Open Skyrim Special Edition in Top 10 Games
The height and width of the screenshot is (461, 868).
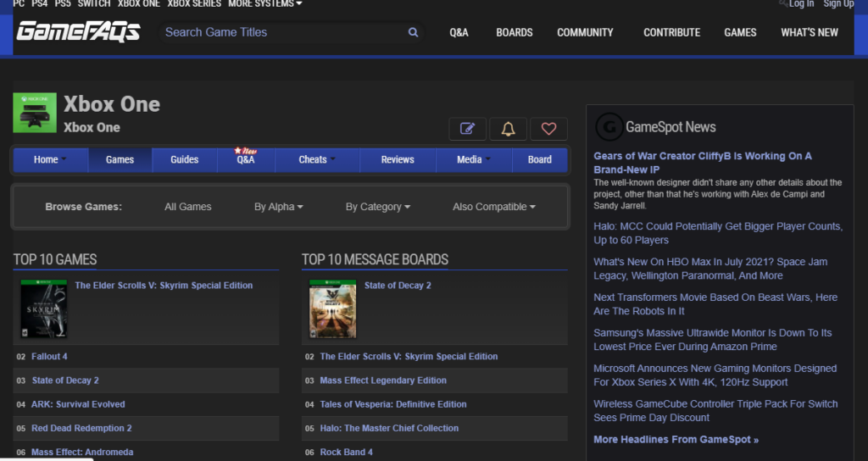(164, 286)
